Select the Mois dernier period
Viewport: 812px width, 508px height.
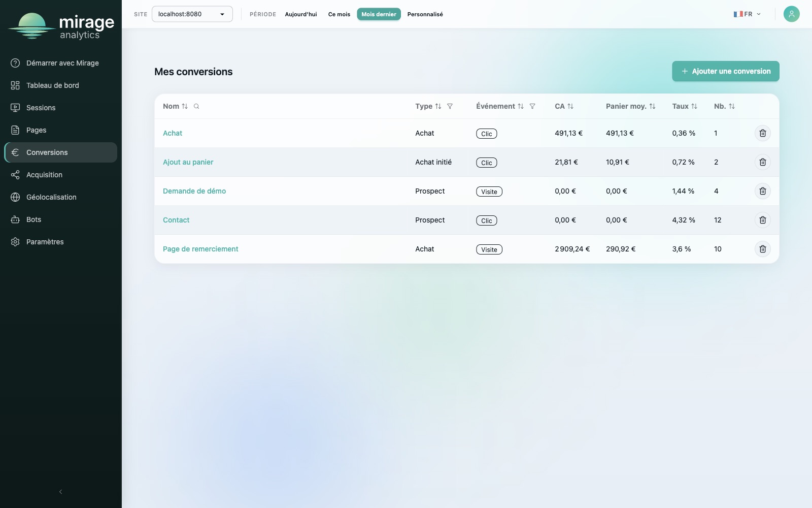(x=379, y=14)
